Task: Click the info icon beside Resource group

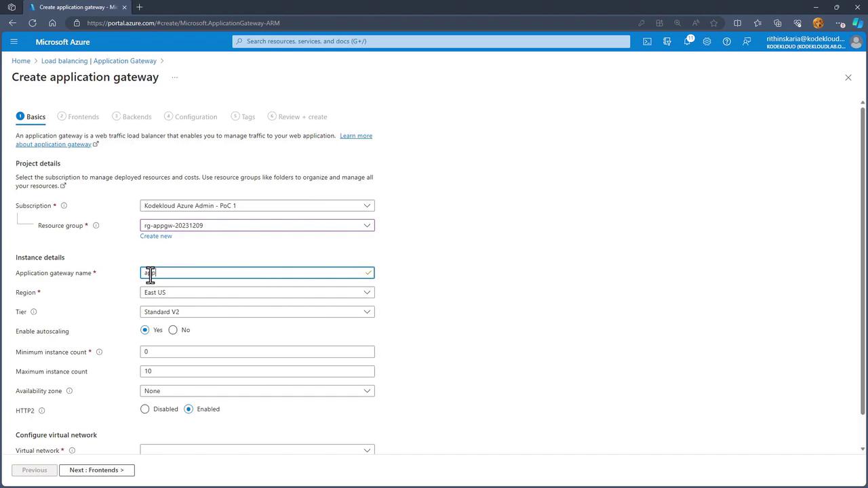Action: coord(96,226)
